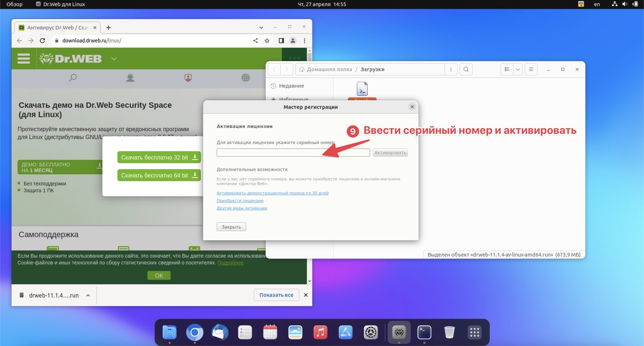Viewport: 644px width, 346px height.
Task: Expand the browser tab search chevron
Action: (x=261, y=28)
